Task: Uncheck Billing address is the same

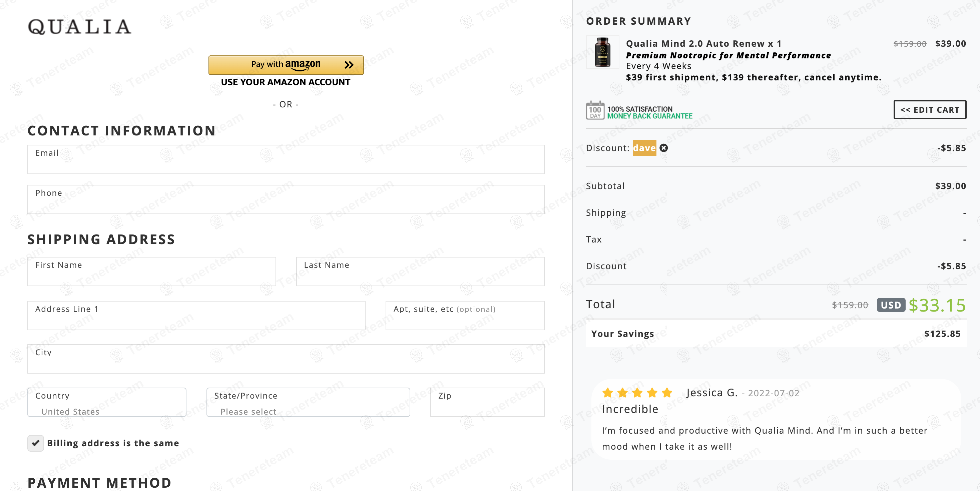Action: pyautogui.click(x=36, y=443)
